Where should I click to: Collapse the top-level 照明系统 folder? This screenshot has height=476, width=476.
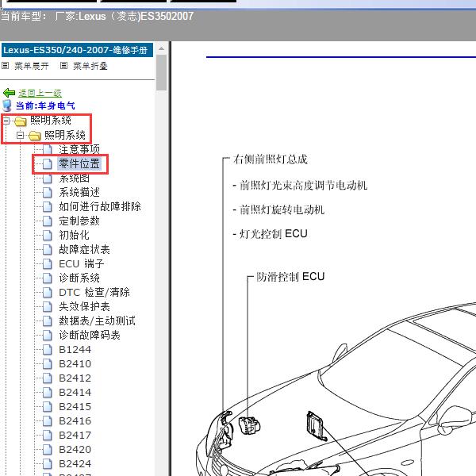point(6,121)
